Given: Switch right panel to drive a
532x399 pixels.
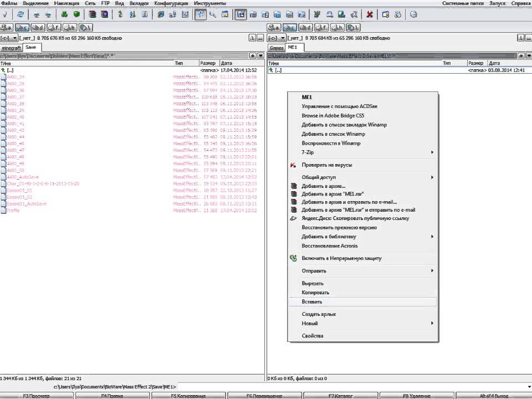Looking at the screenshot, I should [x=273, y=28].
